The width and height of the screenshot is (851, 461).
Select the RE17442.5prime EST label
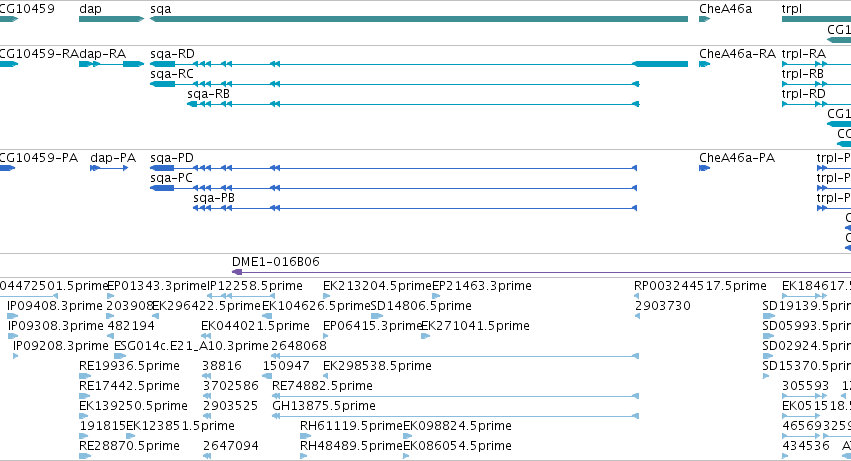(129, 386)
